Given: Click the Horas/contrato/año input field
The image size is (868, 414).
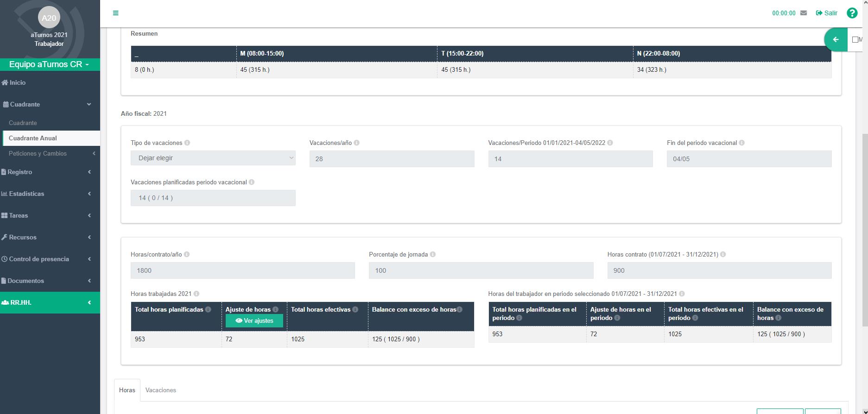Looking at the screenshot, I should click(x=242, y=270).
